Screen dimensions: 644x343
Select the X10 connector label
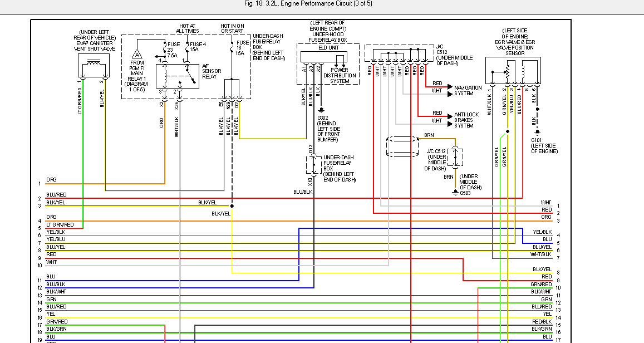(x=310, y=183)
